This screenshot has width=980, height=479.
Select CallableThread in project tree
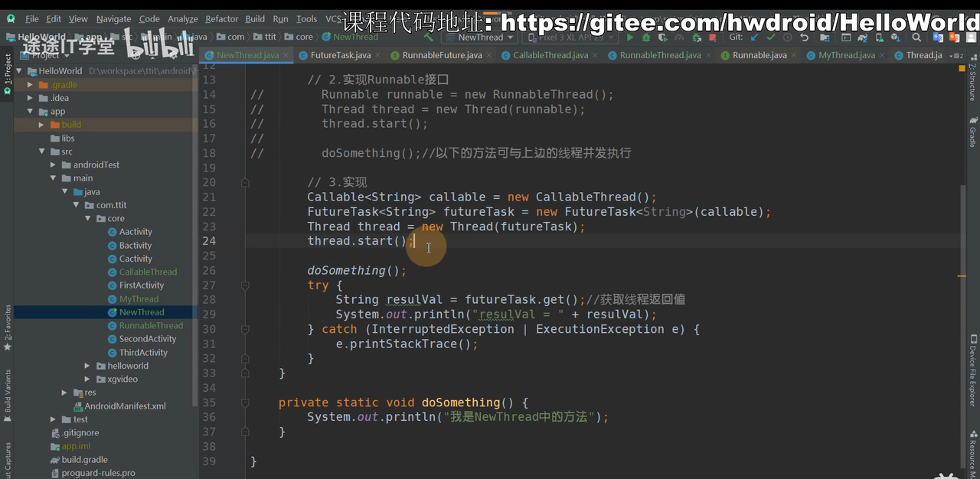(148, 272)
